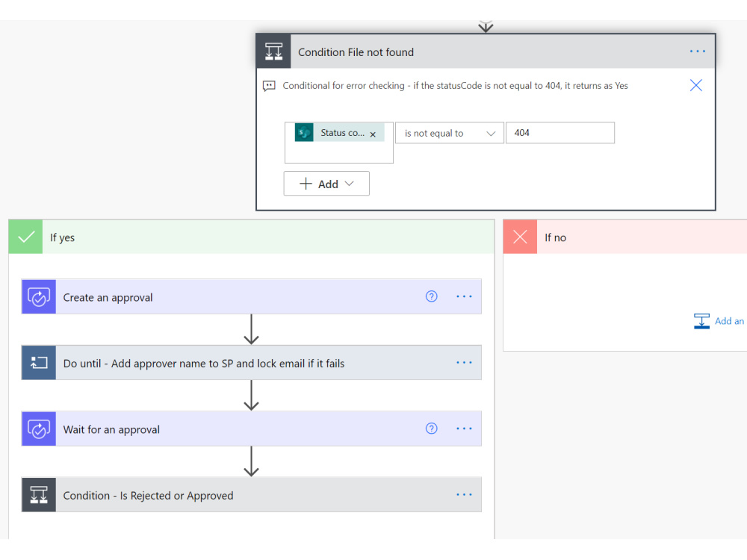
Task: Open help for Wait for an approval
Action: point(431,429)
